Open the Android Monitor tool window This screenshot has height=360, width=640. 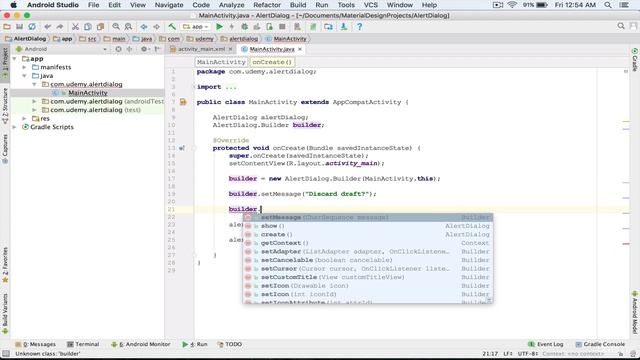[x=141, y=344]
